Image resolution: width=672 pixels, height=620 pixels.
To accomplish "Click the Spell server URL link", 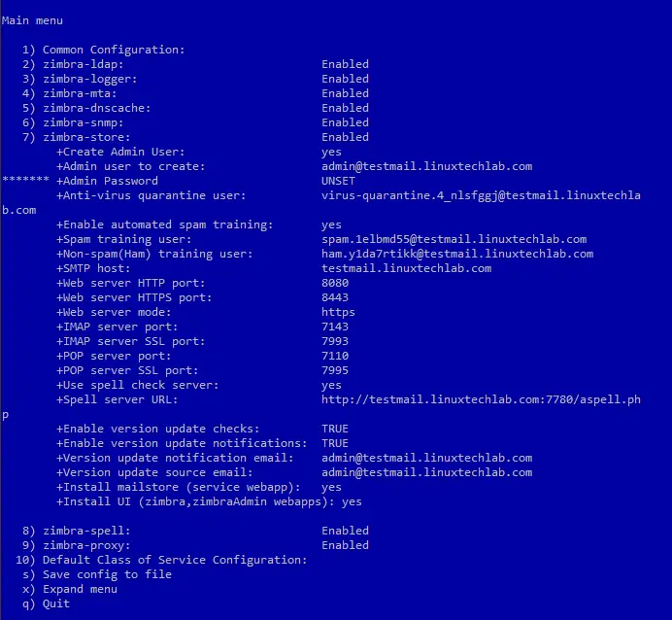I will click(482, 399).
